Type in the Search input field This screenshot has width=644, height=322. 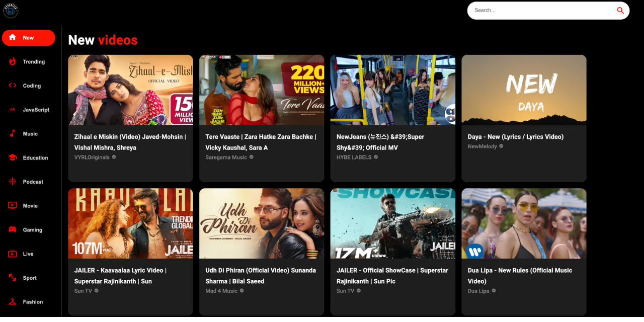(x=541, y=11)
